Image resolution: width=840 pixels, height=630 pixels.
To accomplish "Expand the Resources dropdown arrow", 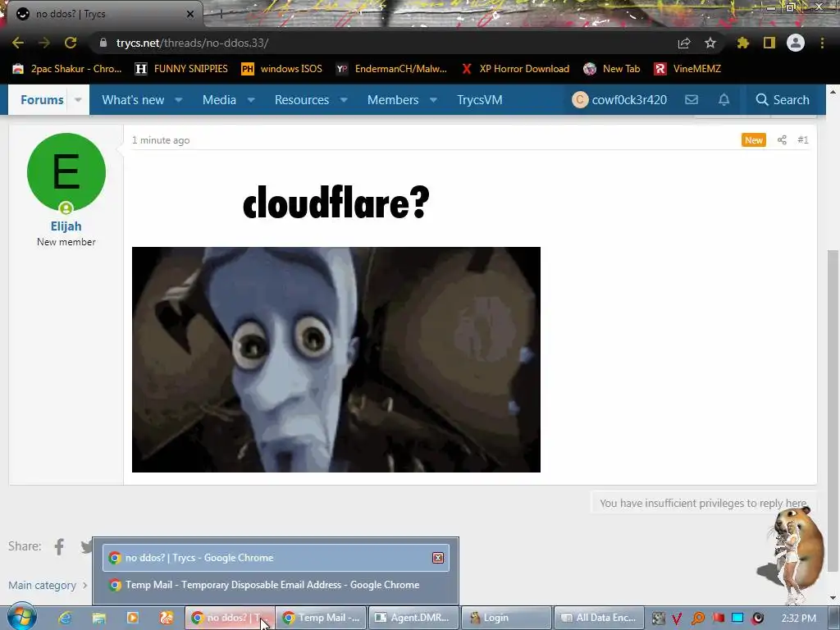I will tap(344, 99).
